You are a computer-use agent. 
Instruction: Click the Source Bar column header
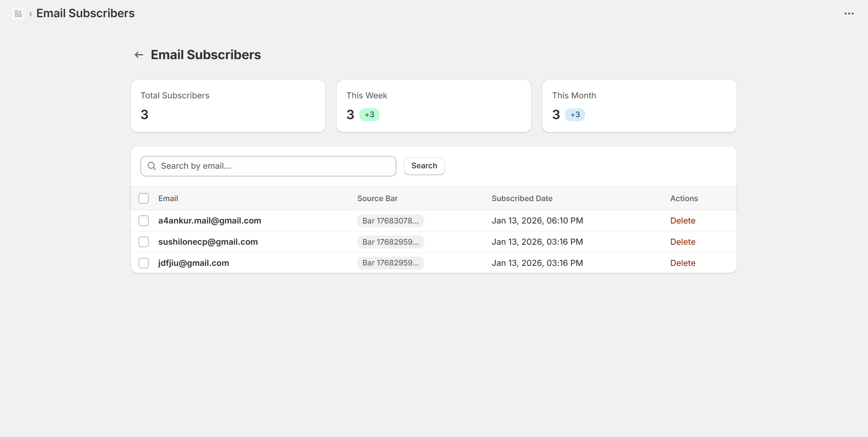point(377,198)
